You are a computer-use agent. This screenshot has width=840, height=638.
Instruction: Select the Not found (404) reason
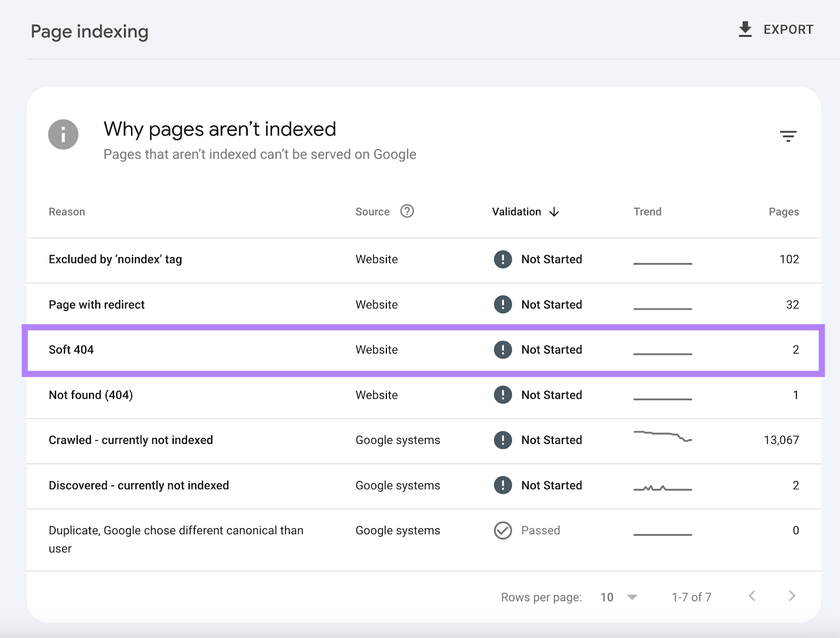90,395
